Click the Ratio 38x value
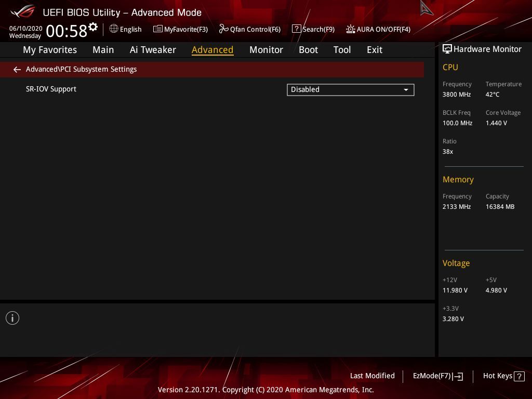This screenshot has height=399, width=532. 447,152
